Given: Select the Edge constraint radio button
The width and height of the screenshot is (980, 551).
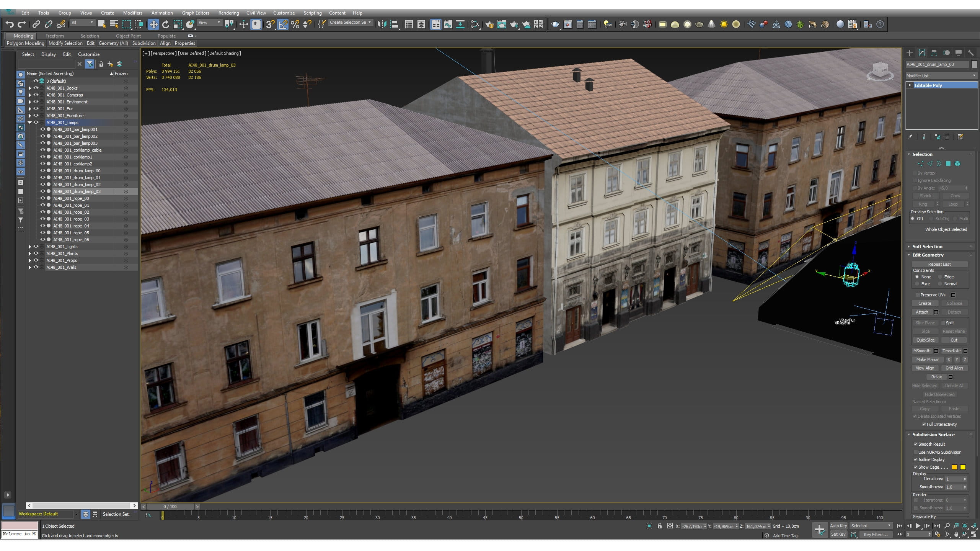Looking at the screenshot, I should tap(940, 277).
